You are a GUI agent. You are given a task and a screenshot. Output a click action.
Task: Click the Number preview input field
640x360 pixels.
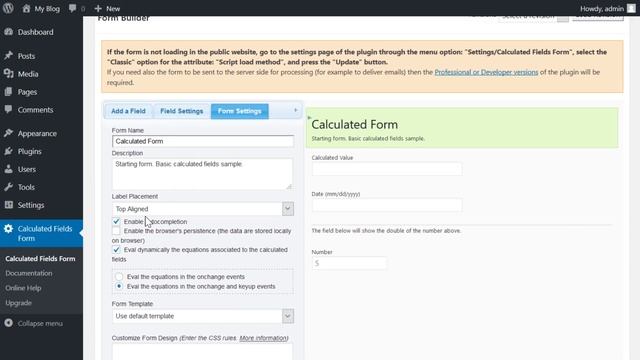point(349,263)
